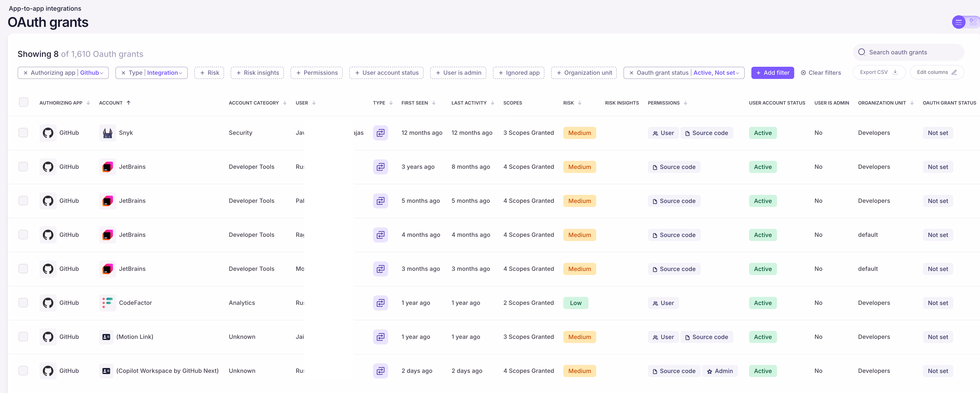Screen dimensions: 980x393
Task: Focus the Search oauth grants field
Action: click(908, 52)
